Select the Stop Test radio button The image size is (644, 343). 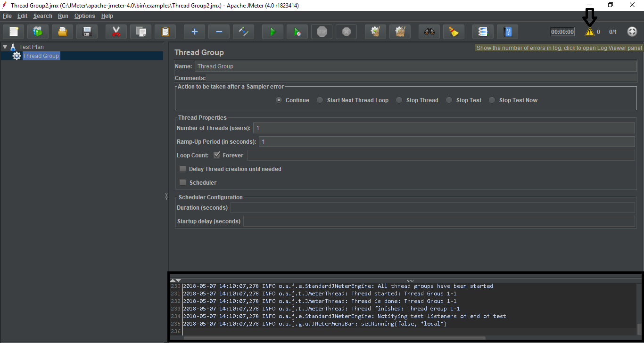click(x=449, y=100)
